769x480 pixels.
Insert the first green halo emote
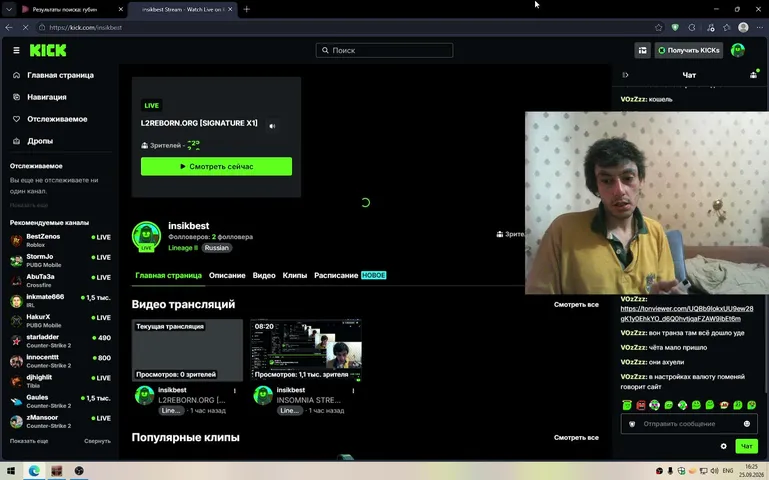coord(627,405)
